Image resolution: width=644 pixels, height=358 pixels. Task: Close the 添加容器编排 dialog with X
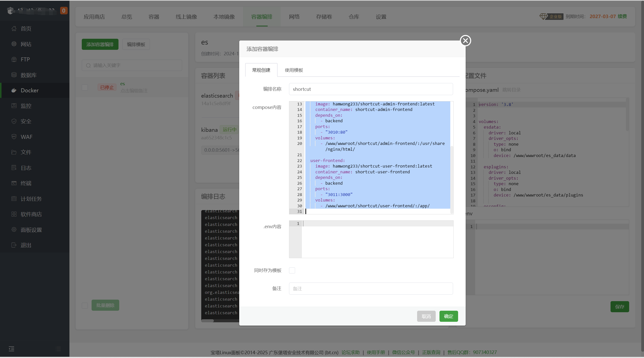coord(465,41)
